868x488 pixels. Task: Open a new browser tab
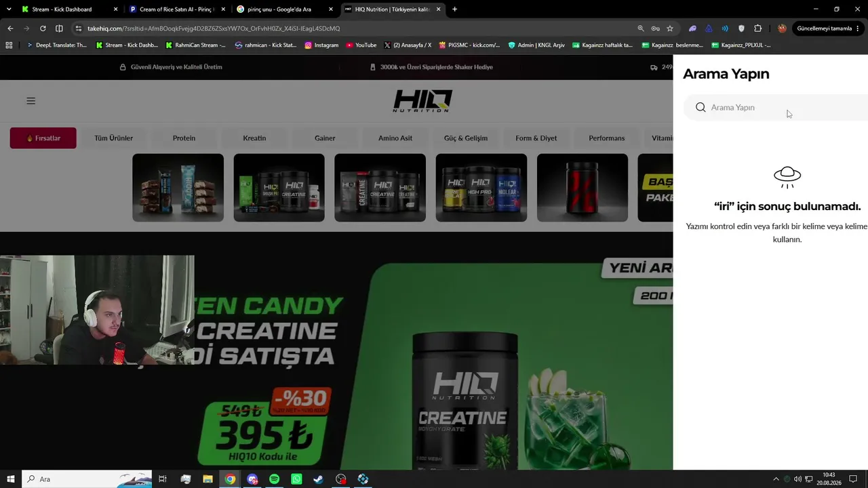pyautogui.click(x=454, y=9)
